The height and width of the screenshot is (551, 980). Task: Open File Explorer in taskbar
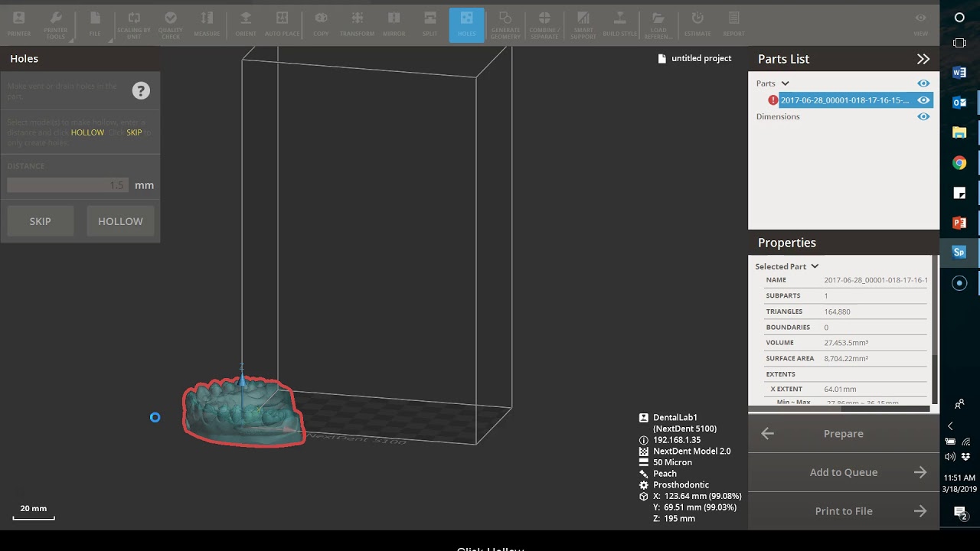pos(959,132)
